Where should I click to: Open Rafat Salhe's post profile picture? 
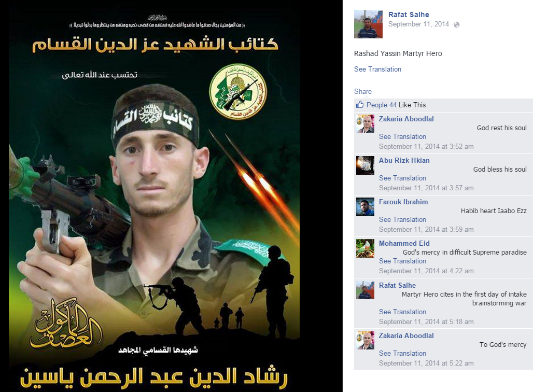pyautogui.click(x=368, y=24)
